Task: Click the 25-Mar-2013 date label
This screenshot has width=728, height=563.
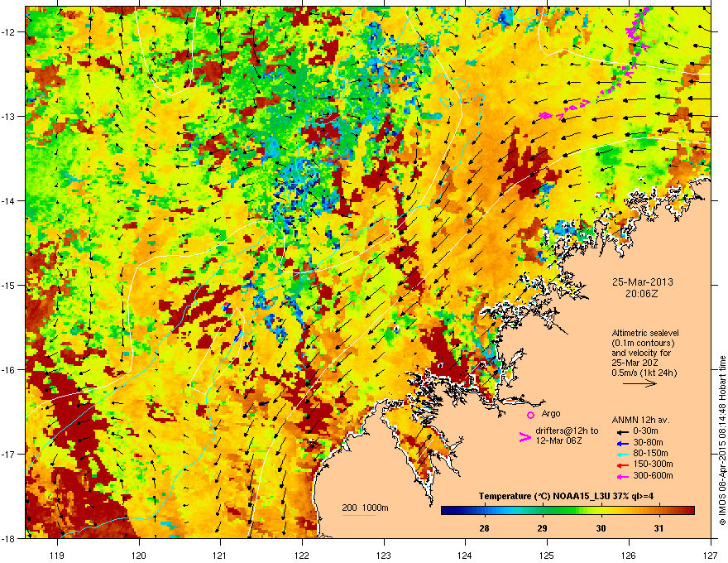Action: pyautogui.click(x=642, y=282)
